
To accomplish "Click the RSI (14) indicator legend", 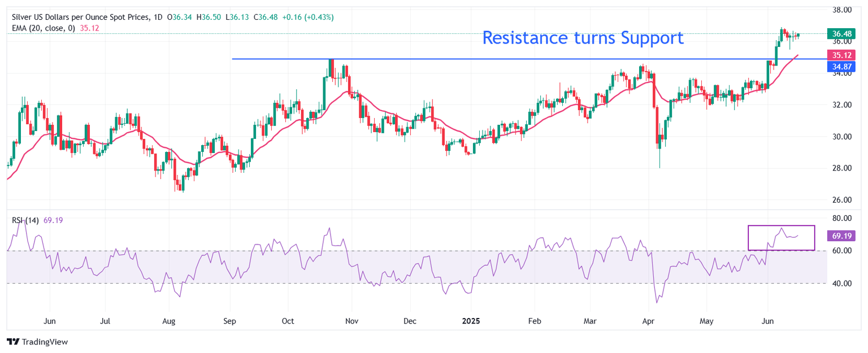I will (25, 220).
